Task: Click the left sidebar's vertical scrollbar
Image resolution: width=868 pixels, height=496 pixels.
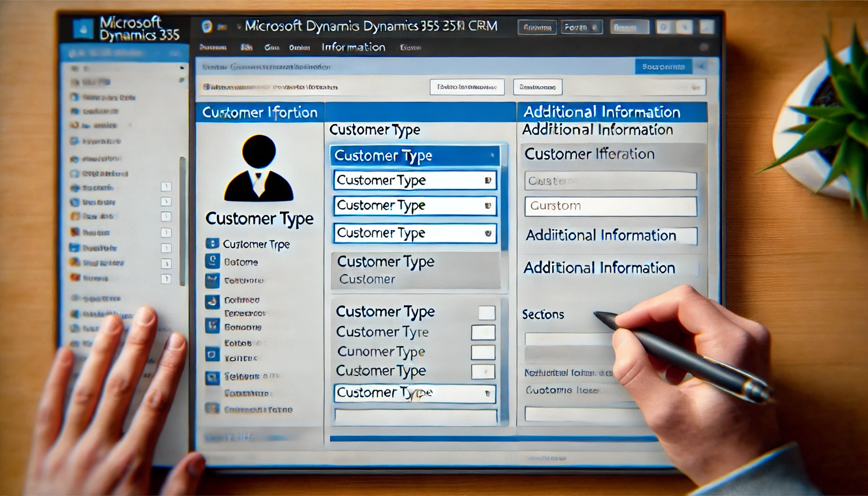Action: click(x=182, y=221)
